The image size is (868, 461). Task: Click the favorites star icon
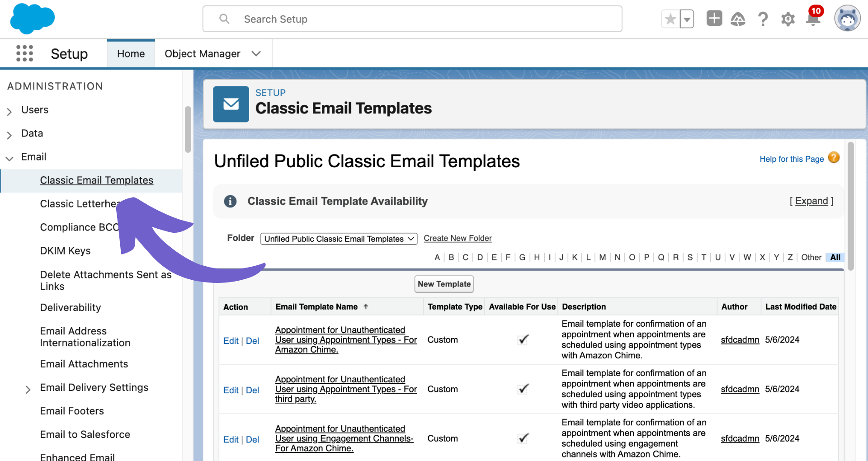point(670,19)
